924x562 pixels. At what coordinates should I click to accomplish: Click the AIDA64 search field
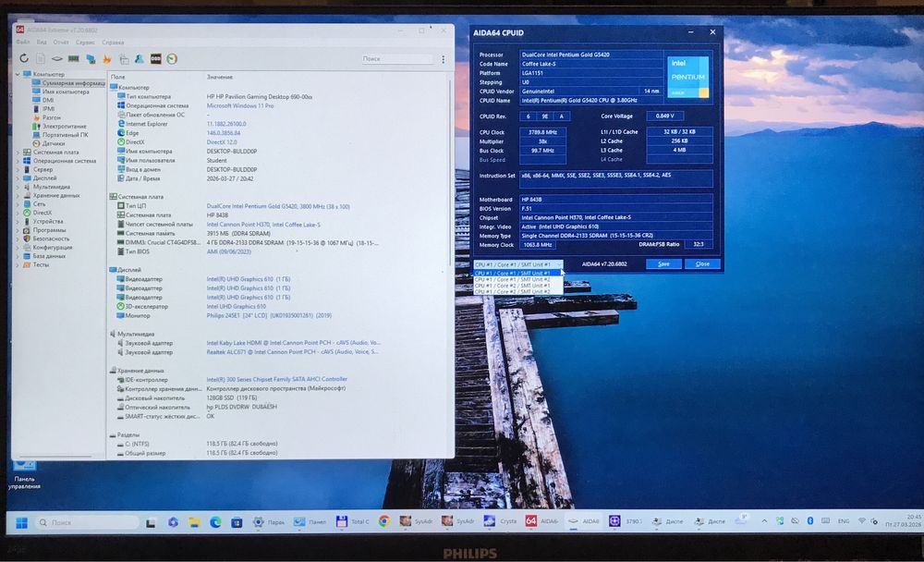pos(397,59)
